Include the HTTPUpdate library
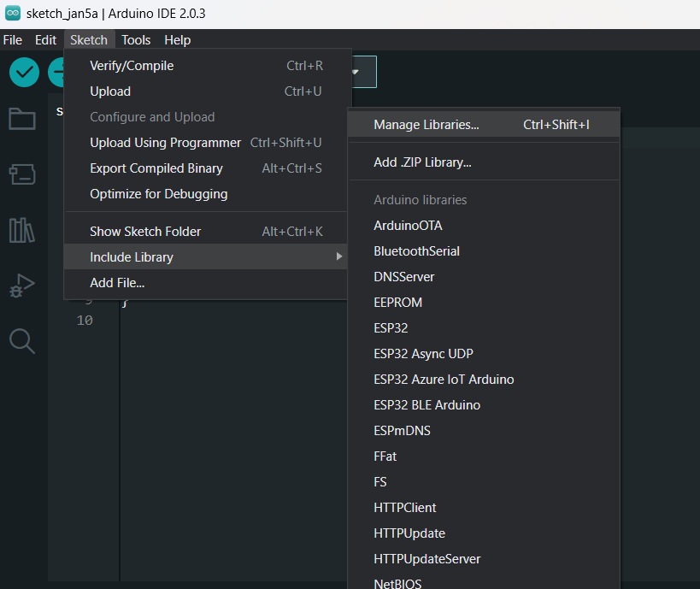 point(484,533)
